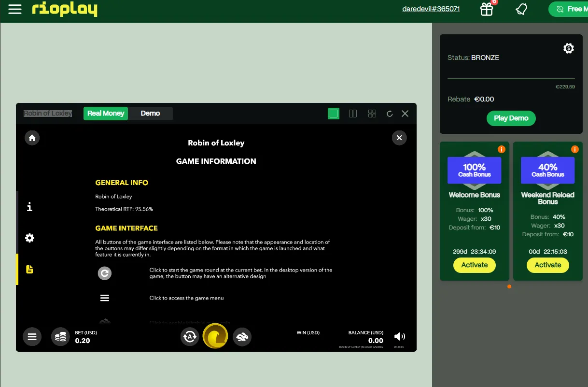Screen dimensions: 588x387
Task: Switch to Real Money mode
Action: coord(106,114)
